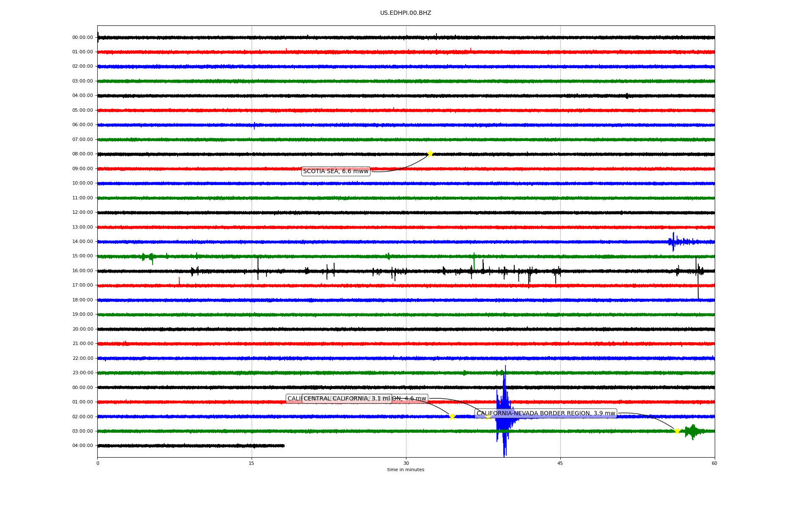Click the x-axis tick label 30
This screenshot has height=508, width=812.
tap(406, 464)
